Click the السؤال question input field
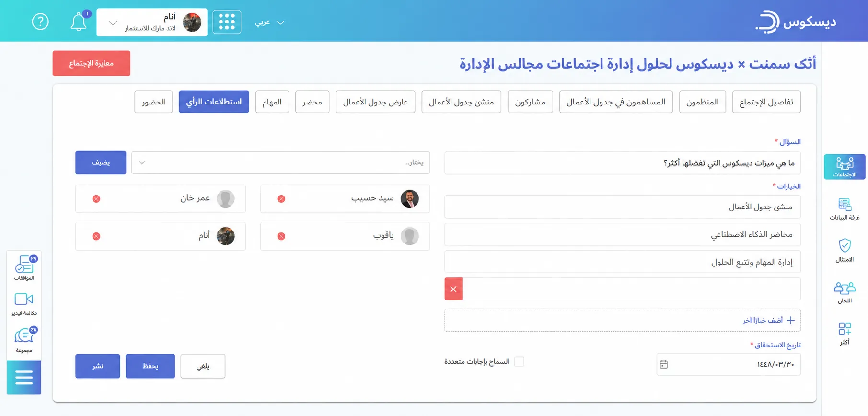Viewport: 868px width, 416px height. click(623, 163)
